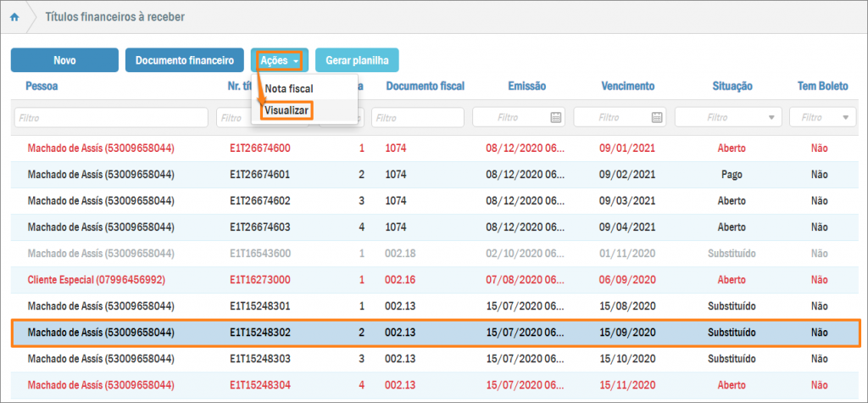Click the home icon in breadcrumb
The height and width of the screenshot is (403, 868).
pos(14,17)
